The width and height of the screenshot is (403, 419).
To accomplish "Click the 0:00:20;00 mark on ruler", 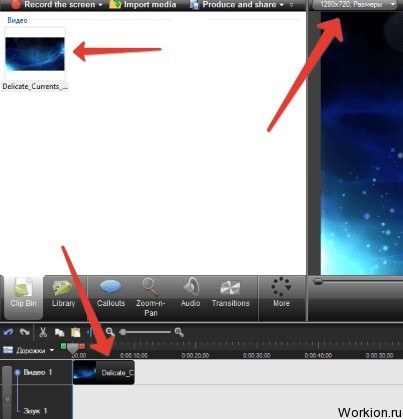I will [195, 355].
